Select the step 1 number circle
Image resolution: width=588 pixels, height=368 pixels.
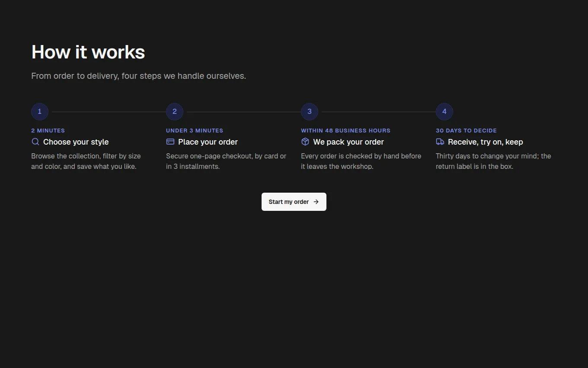[40, 112]
